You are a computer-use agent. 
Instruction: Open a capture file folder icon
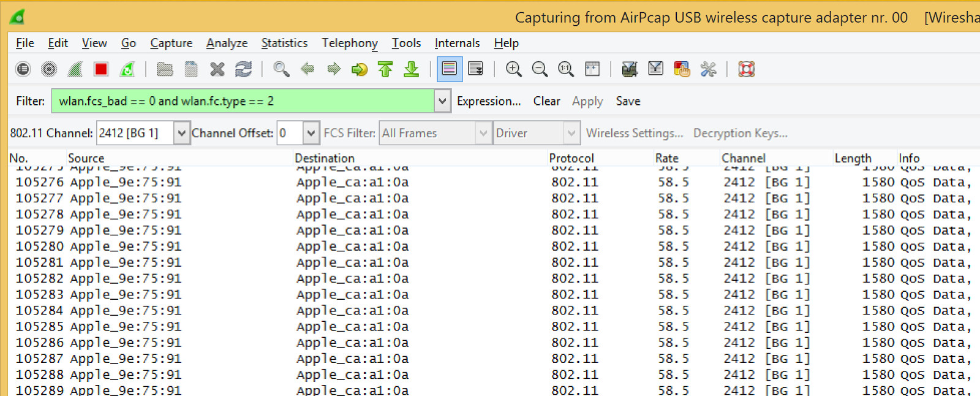(165, 69)
